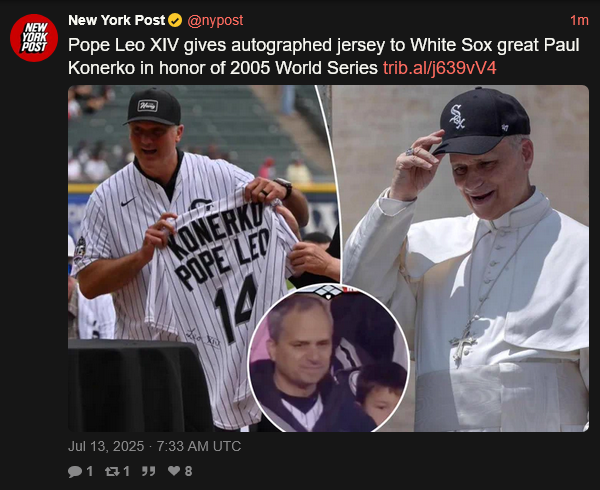Click the 1m relative timestamp
The image size is (600, 490).
(x=579, y=20)
